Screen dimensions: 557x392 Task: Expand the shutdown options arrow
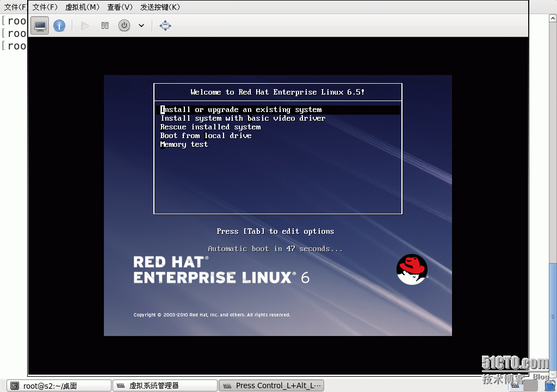coord(141,26)
